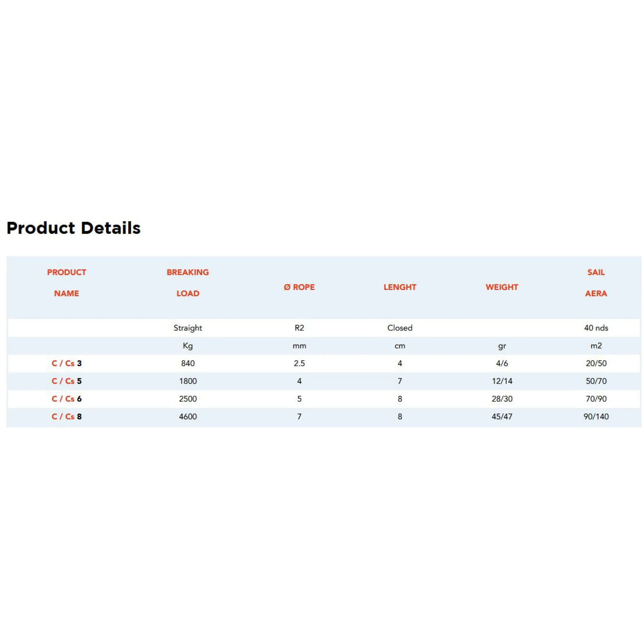The height and width of the screenshot is (644, 644).
Task: Select the 2.5 rope diameter cell
Action: click(x=299, y=363)
